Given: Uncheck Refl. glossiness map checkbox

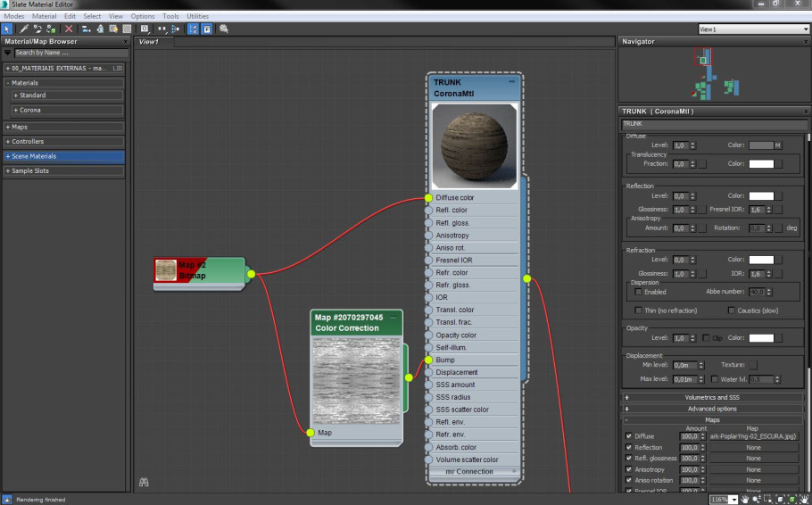Looking at the screenshot, I should pos(629,458).
